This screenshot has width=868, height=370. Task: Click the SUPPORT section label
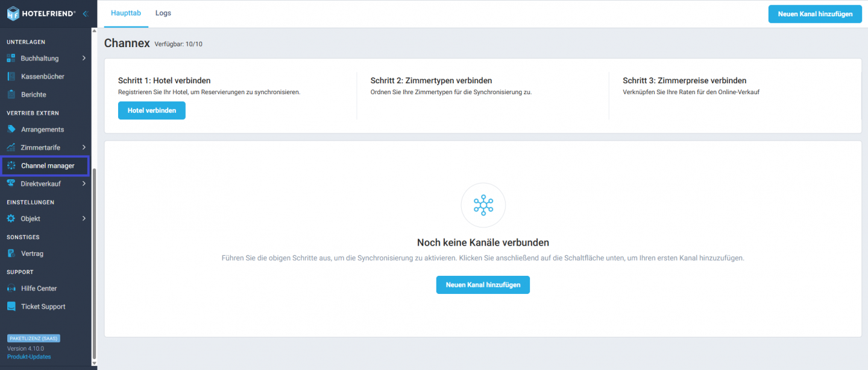click(20, 272)
